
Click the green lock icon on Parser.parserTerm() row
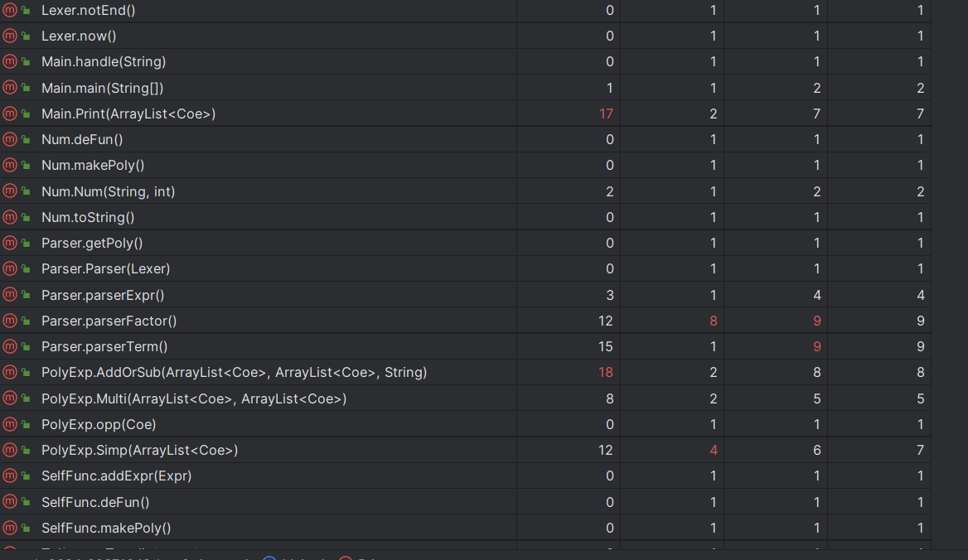click(x=27, y=347)
